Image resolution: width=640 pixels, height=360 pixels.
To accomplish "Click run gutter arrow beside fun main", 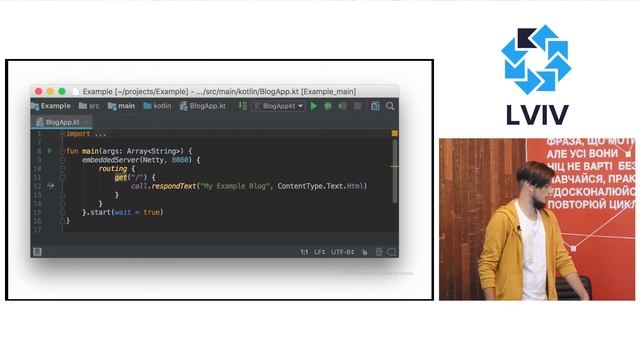I will pyautogui.click(x=50, y=151).
